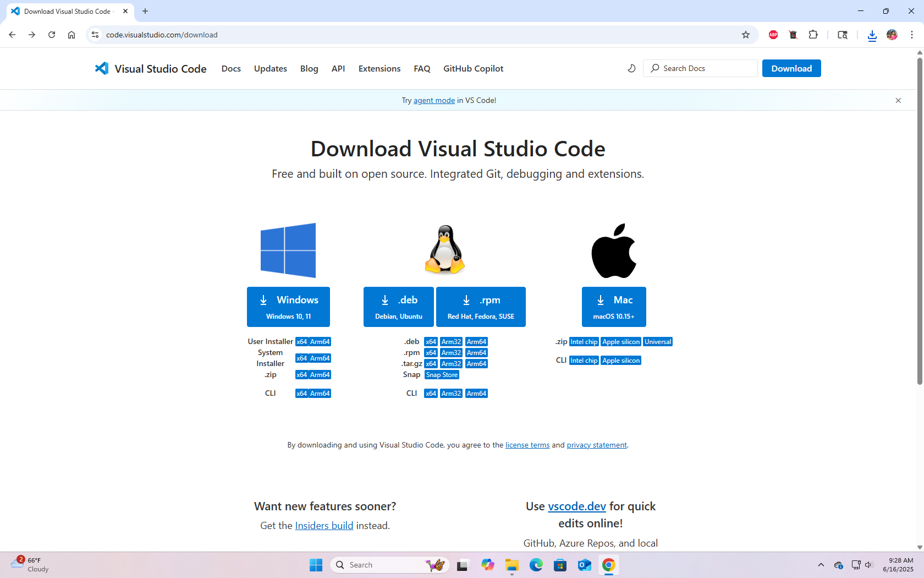Click the blue Download button in header
Viewport: 924px width, 578px height.
coord(791,68)
